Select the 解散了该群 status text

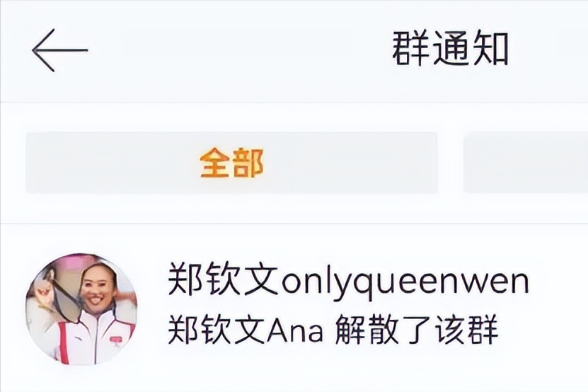coord(416,330)
